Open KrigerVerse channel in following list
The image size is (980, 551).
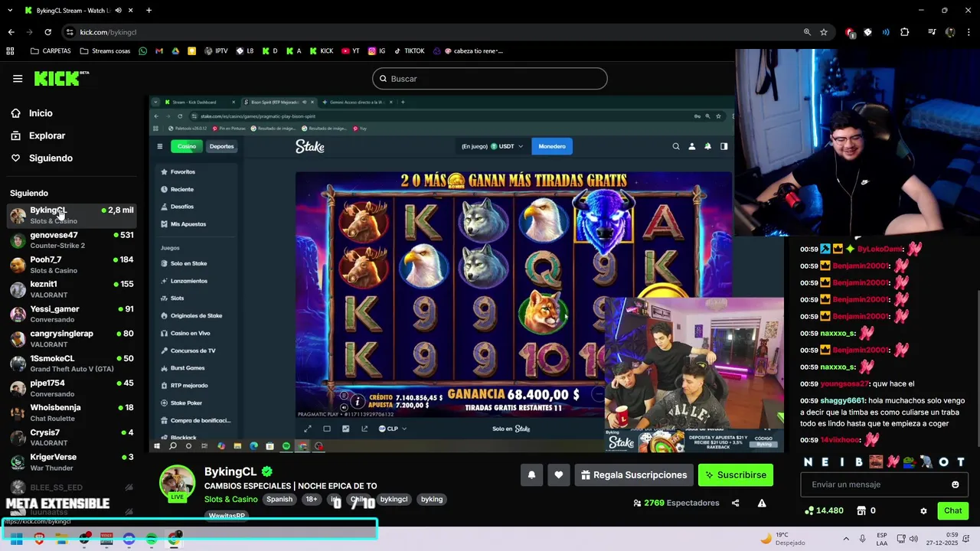coord(72,462)
